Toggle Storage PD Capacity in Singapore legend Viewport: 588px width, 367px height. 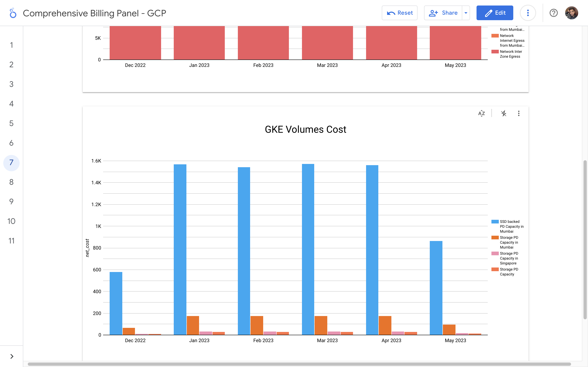point(509,258)
